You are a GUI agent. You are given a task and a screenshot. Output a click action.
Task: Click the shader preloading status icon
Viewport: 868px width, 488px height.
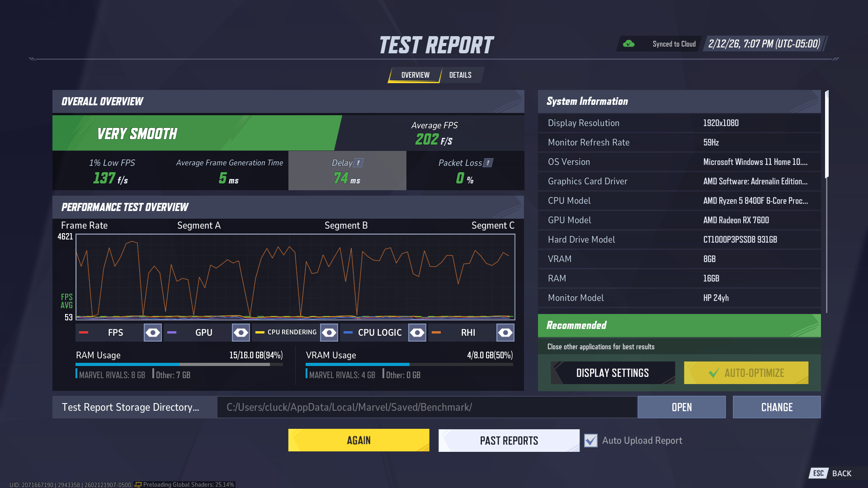pyautogui.click(x=138, y=484)
